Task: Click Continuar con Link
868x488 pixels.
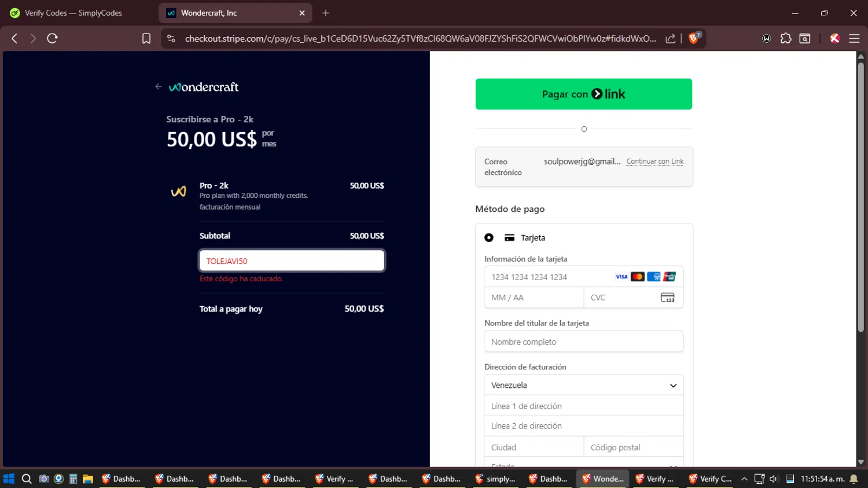Action: pyautogui.click(x=655, y=162)
